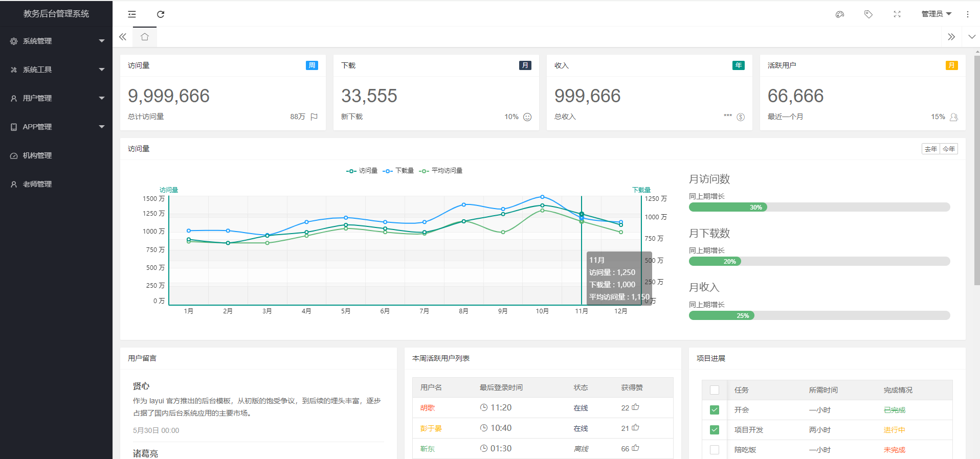Click the 9,999,666 total visits figure
980x459 pixels.
coord(169,96)
